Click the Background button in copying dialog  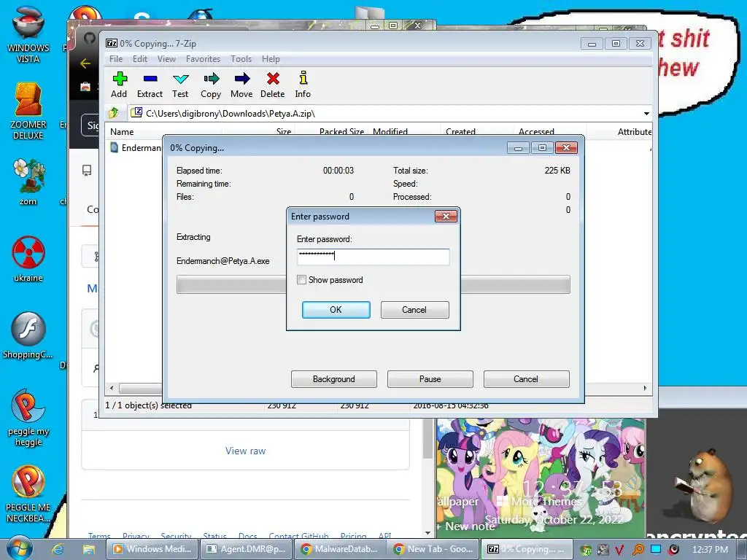pos(334,379)
